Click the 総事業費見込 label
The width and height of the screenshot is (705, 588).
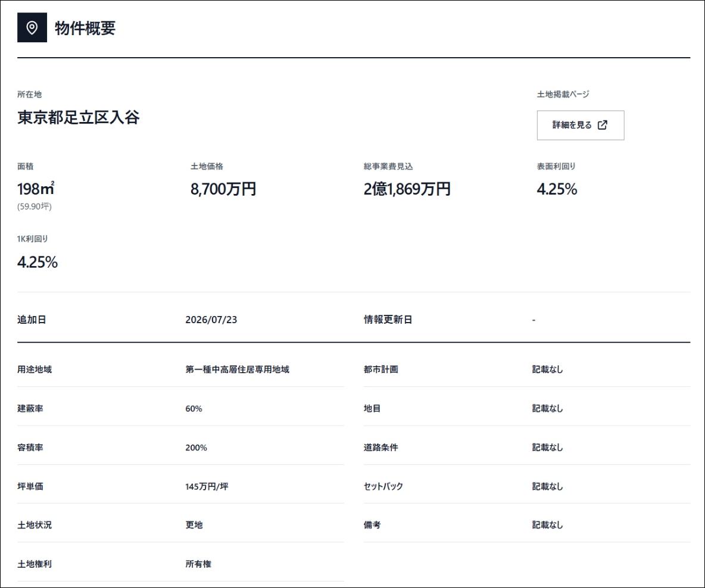[x=388, y=167]
